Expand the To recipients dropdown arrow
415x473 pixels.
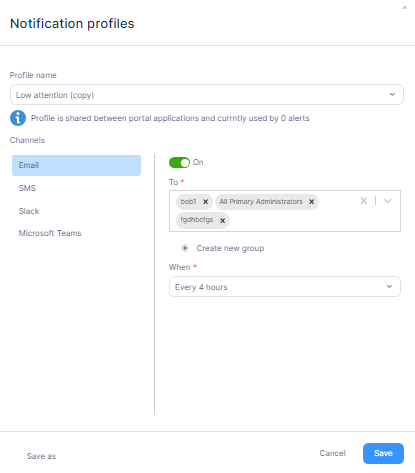coord(387,201)
